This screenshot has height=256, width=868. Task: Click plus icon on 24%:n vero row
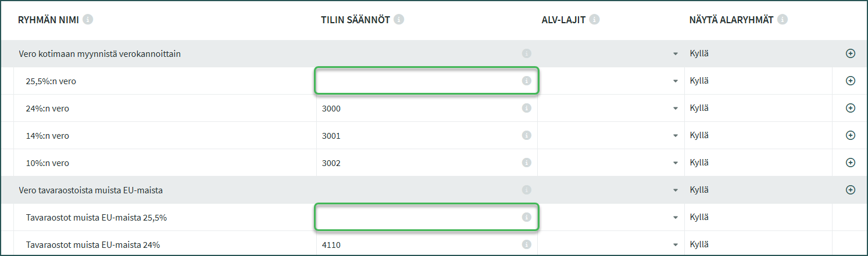[850, 108]
